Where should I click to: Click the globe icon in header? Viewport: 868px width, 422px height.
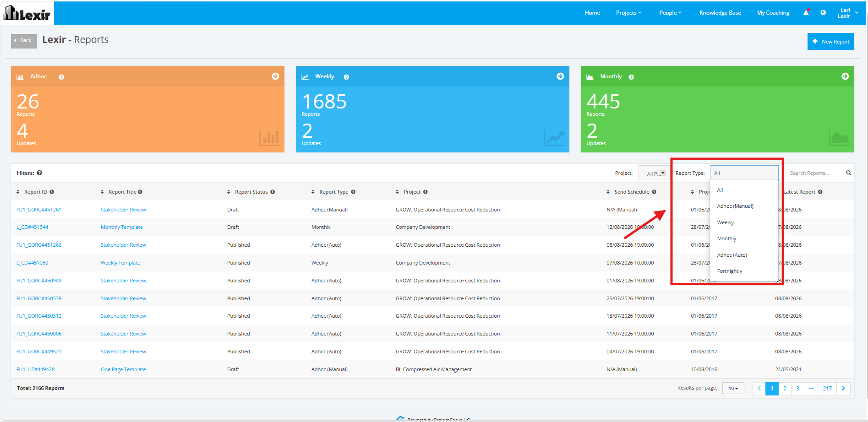tap(823, 13)
